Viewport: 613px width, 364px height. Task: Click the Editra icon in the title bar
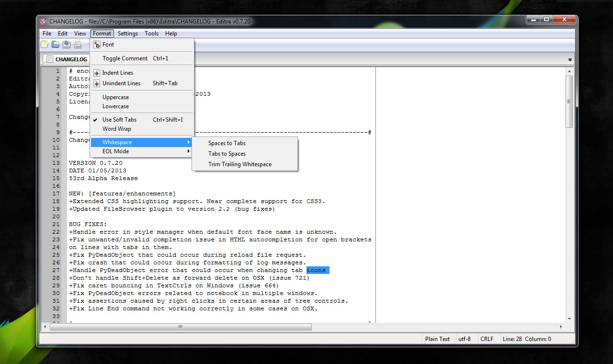click(43, 21)
